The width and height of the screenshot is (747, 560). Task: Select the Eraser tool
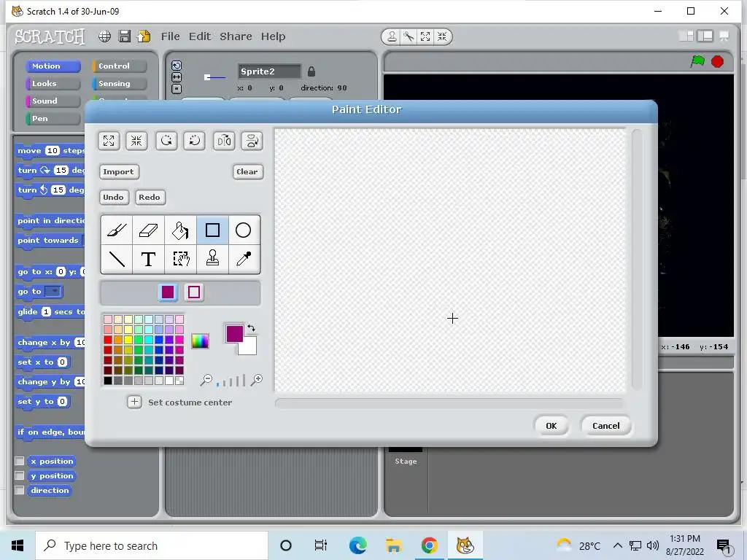[x=148, y=230]
